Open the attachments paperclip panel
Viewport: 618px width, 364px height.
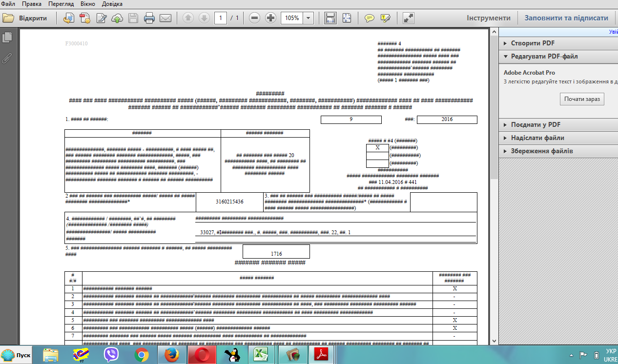[x=7, y=58]
